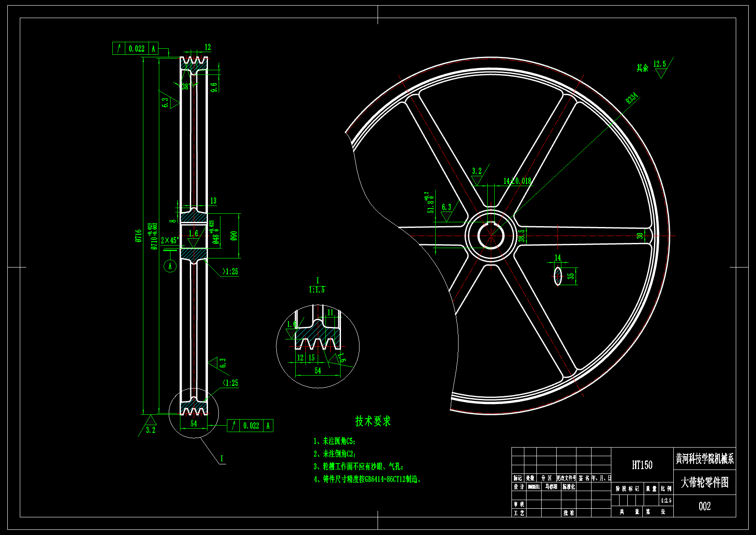Image resolution: width=756 pixels, height=535 pixels.
Task: Select the spoke width dimension "30"
Action: (x=640, y=236)
